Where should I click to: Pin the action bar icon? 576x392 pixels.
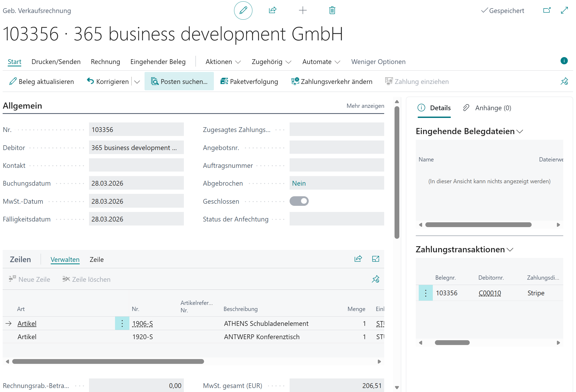point(564,81)
